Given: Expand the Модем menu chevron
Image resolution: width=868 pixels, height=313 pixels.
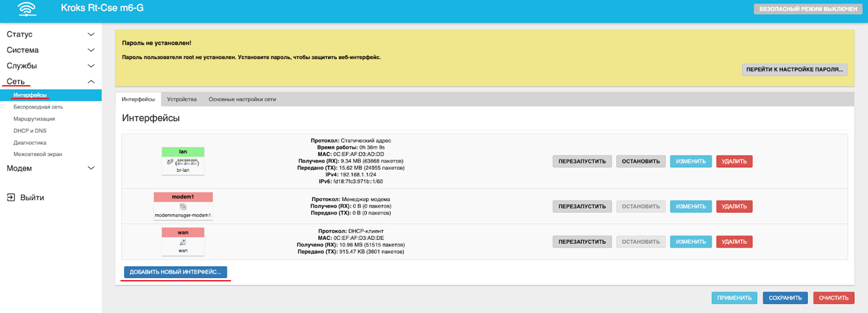Looking at the screenshot, I should (x=91, y=168).
